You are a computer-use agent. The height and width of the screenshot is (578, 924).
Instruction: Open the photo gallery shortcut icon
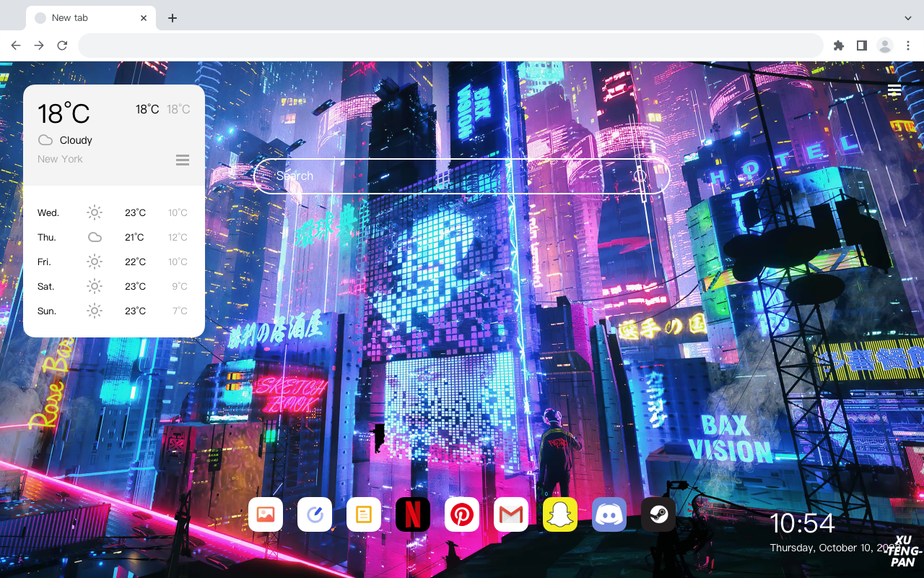[266, 514]
